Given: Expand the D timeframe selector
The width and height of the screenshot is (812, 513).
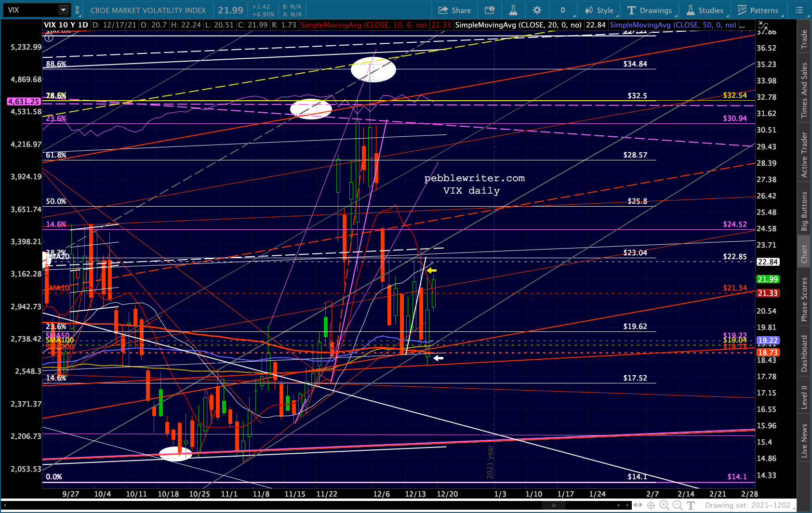Looking at the screenshot, I should pyautogui.click(x=563, y=10).
